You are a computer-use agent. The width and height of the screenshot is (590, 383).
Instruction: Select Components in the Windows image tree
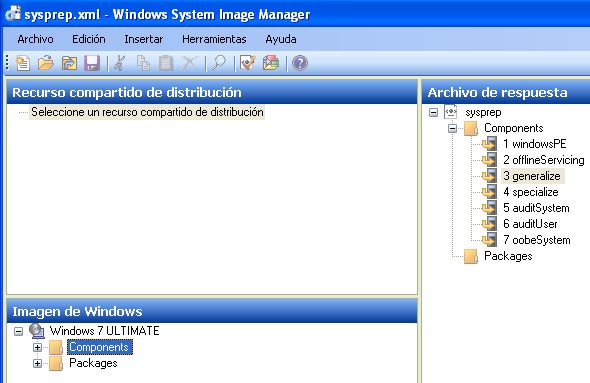coord(99,347)
